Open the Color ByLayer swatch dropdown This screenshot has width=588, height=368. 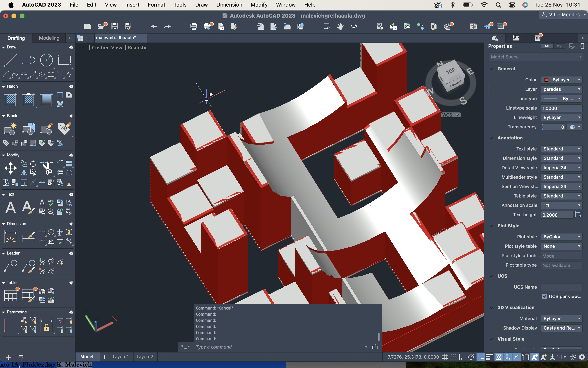[561, 80]
